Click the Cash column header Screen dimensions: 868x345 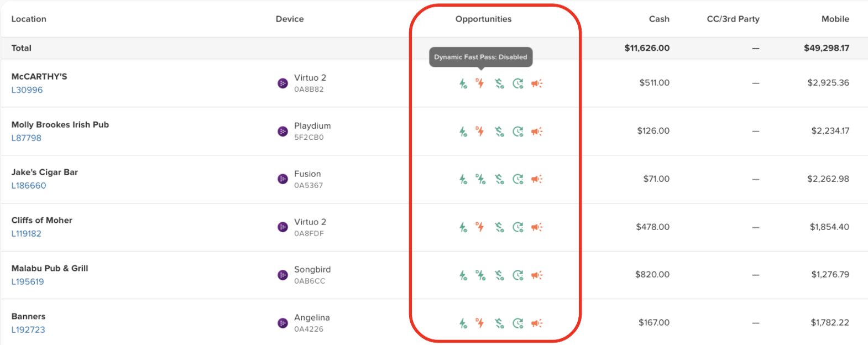click(x=659, y=19)
